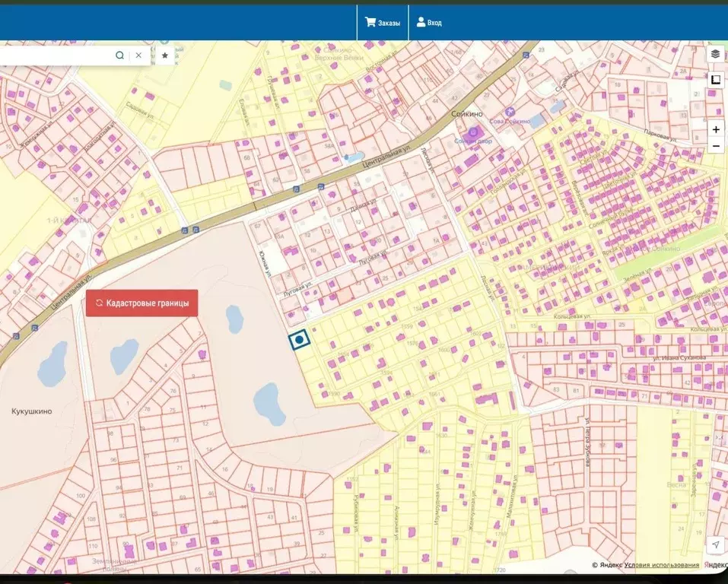
Task: Open the Яндекс logo link
Action: pos(715,565)
